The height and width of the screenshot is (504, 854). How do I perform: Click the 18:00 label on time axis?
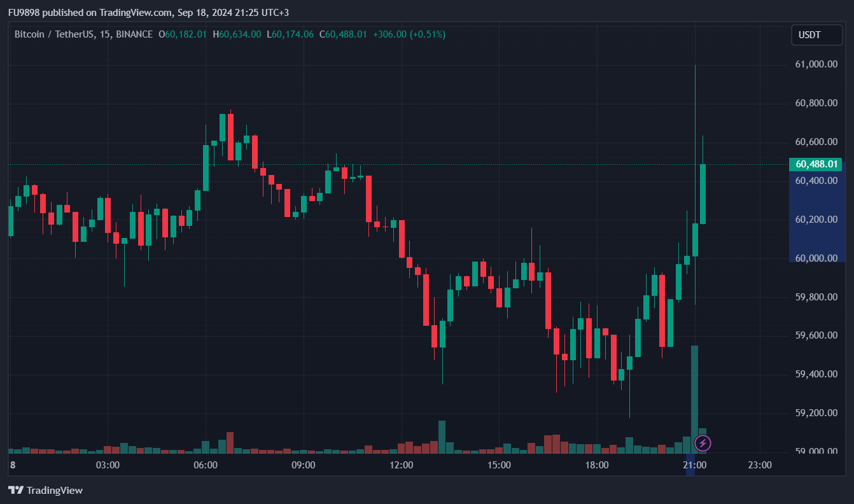point(597,465)
